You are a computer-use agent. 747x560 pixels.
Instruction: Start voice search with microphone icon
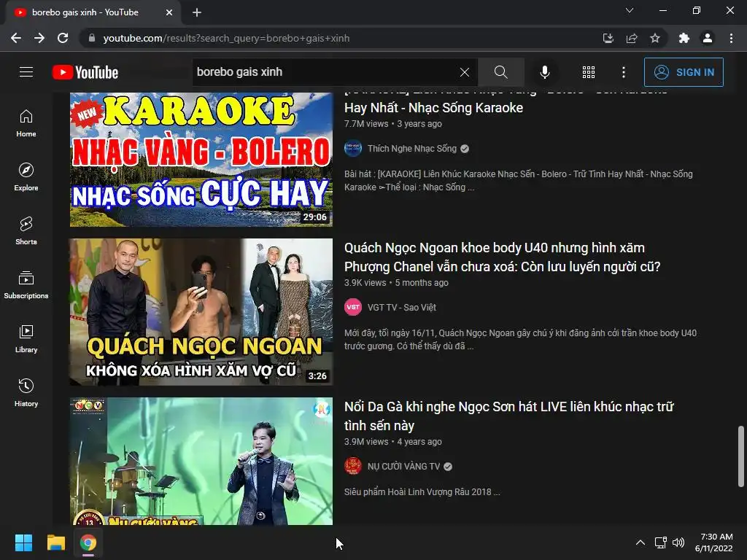(x=544, y=72)
